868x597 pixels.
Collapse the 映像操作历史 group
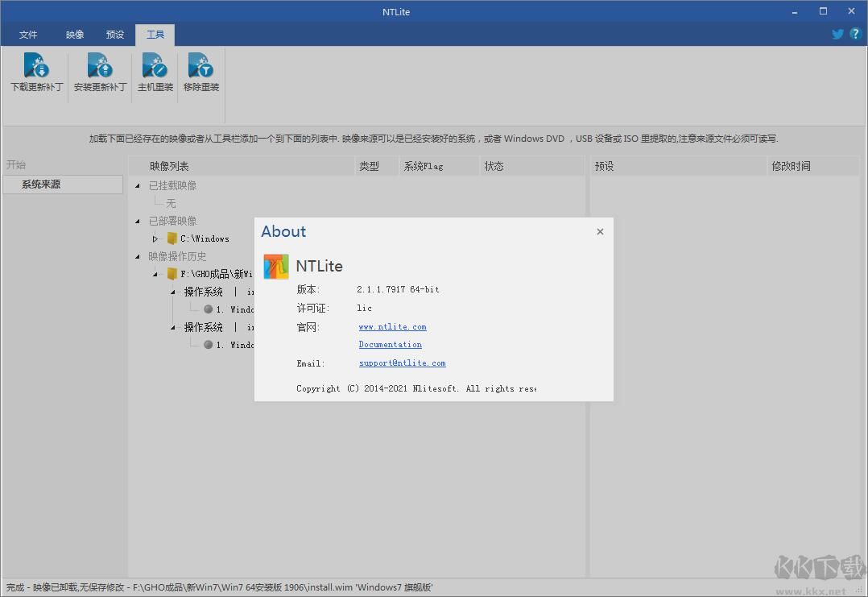click(137, 256)
